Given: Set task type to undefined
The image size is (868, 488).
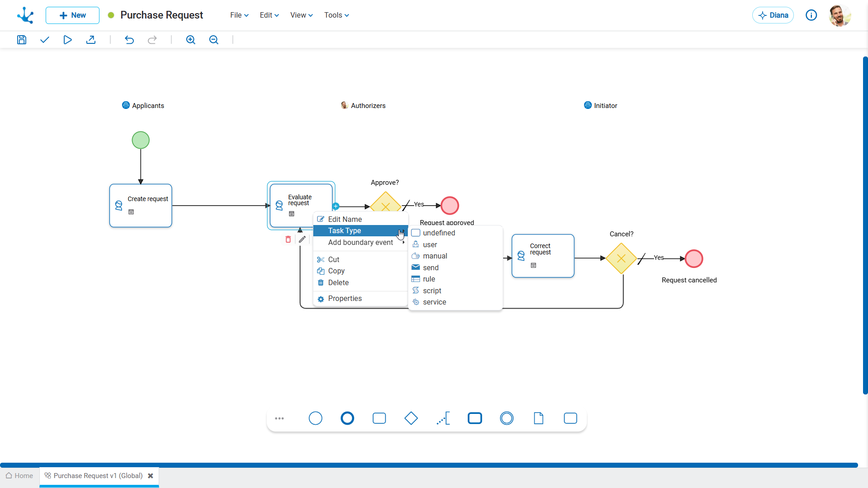Looking at the screenshot, I should [x=456, y=233].
